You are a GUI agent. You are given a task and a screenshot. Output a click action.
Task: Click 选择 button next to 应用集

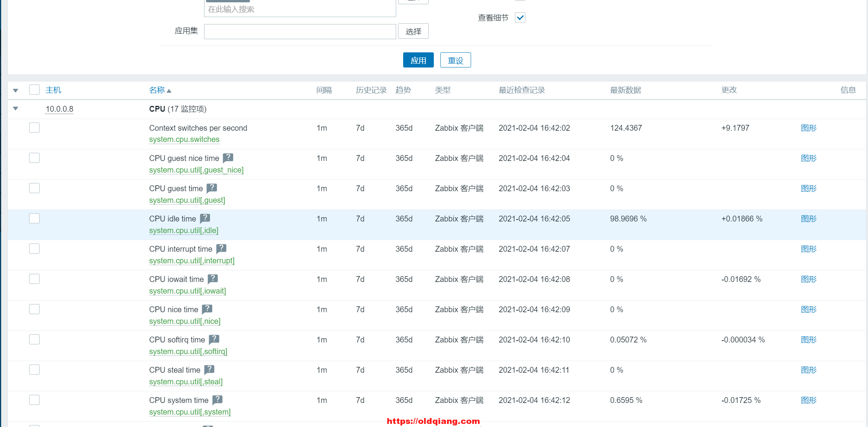(413, 31)
